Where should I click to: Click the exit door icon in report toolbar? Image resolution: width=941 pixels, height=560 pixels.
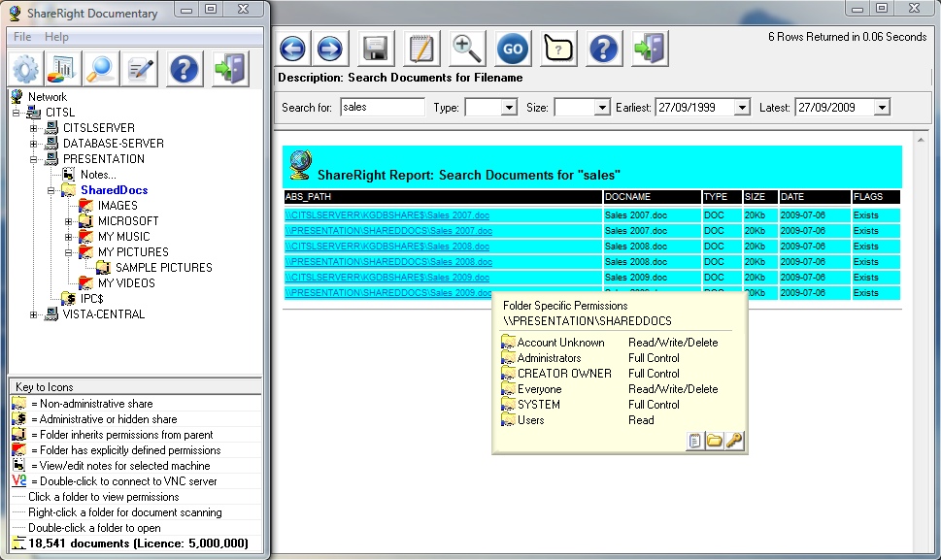point(650,49)
